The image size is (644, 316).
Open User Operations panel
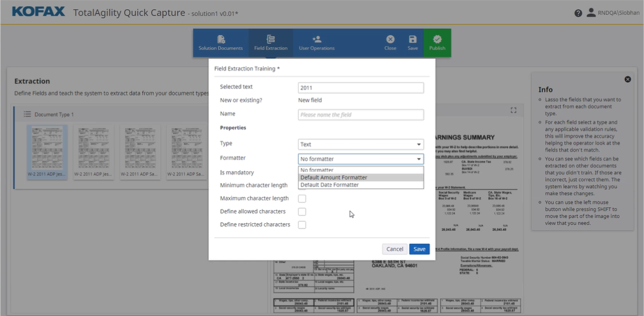pyautogui.click(x=317, y=43)
